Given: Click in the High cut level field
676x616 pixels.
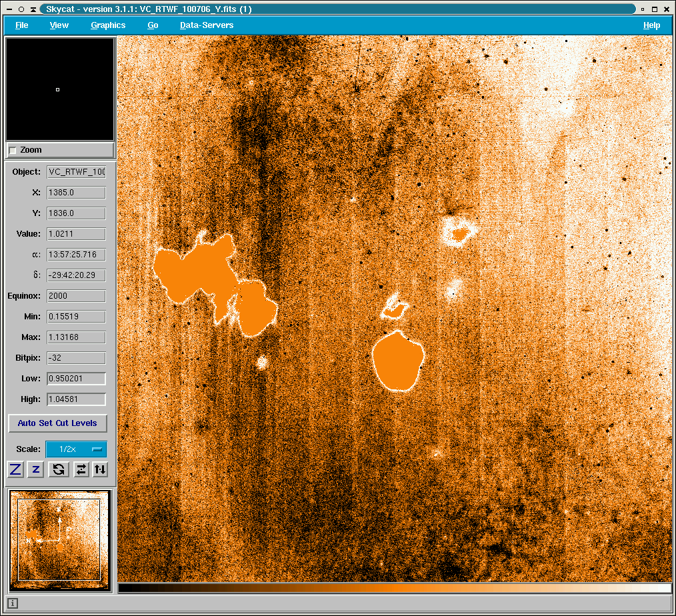Looking at the screenshot, I should tap(76, 399).
